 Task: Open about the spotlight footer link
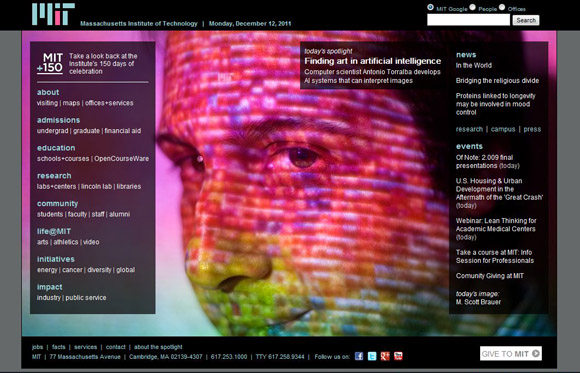pos(158,347)
